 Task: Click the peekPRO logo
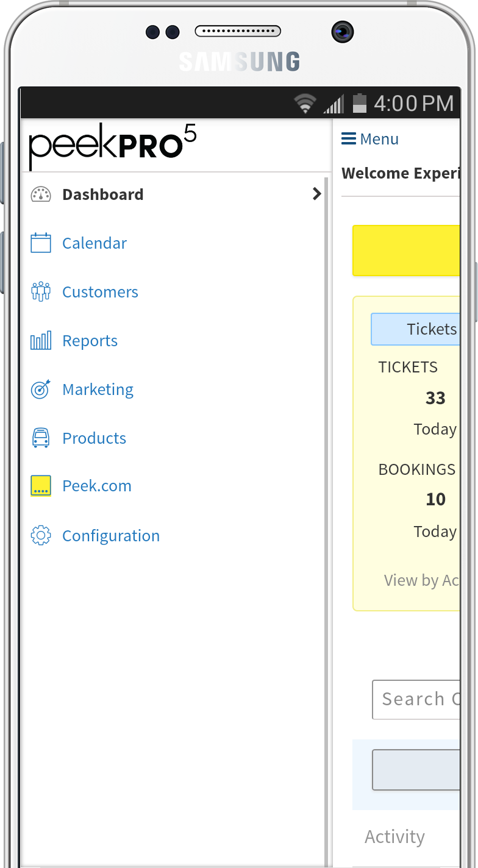tap(113, 146)
